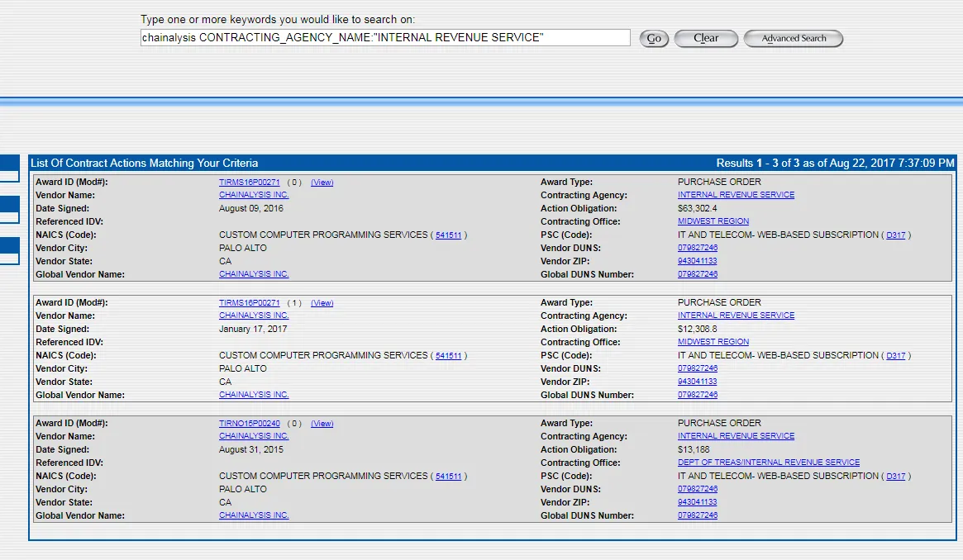Open Global Vendor Name CHAINALYSIS INC. in second result
This screenshot has height=560, width=963.
pos(254,395)
